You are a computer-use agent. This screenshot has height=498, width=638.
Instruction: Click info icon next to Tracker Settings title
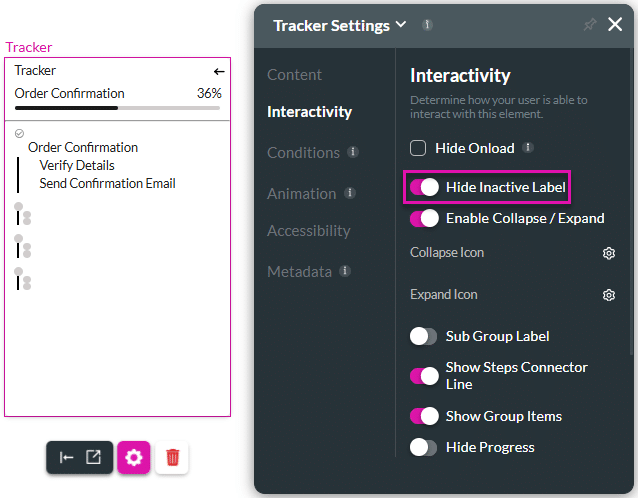point(427,25)
